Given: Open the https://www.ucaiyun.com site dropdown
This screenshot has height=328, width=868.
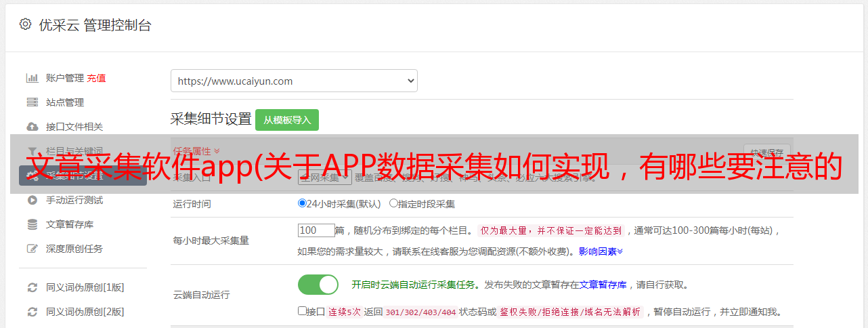Looking at the screenshot, I should 294,81.
